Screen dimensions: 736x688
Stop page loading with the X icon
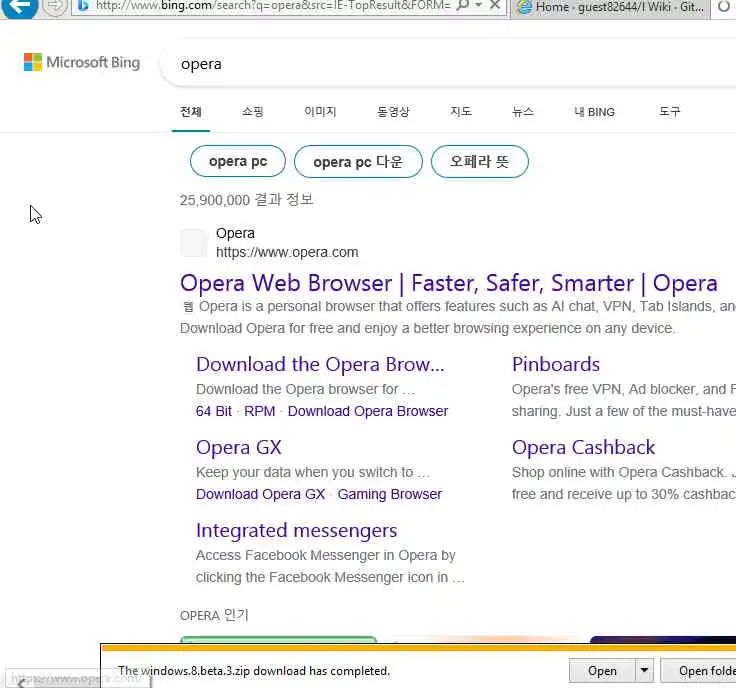(495, 6)
